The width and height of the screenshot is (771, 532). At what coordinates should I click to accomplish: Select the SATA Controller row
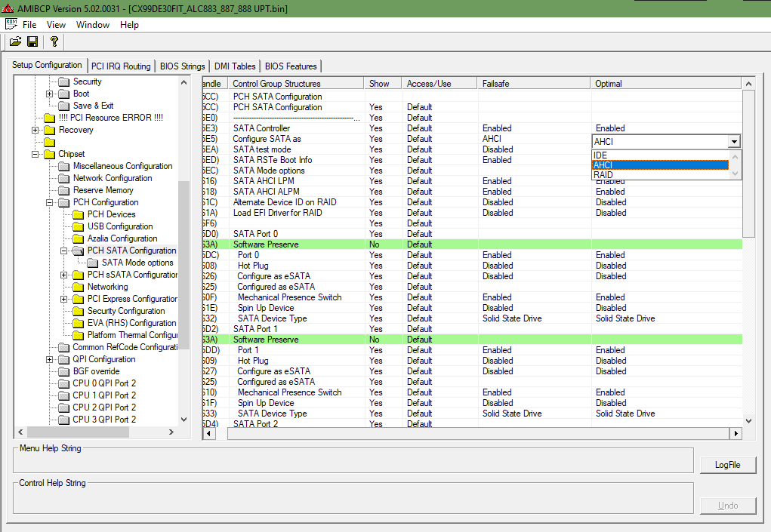click(x=472, y=128)
